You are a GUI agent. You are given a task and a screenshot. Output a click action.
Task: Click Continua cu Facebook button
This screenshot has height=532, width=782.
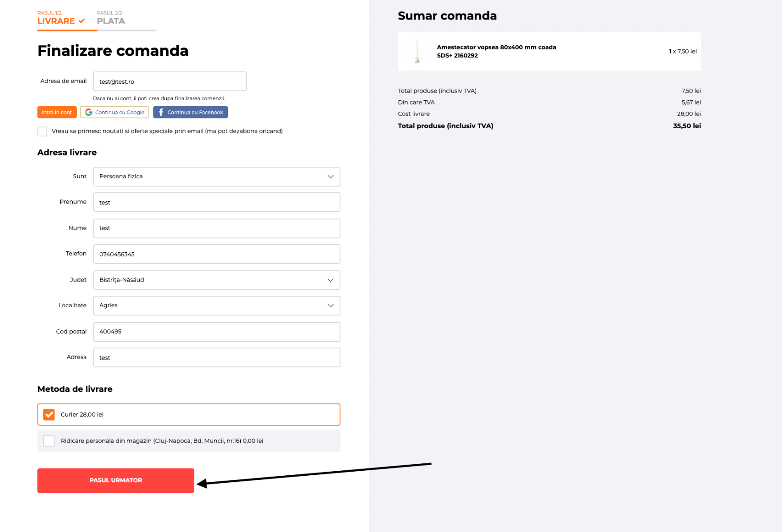191,112
